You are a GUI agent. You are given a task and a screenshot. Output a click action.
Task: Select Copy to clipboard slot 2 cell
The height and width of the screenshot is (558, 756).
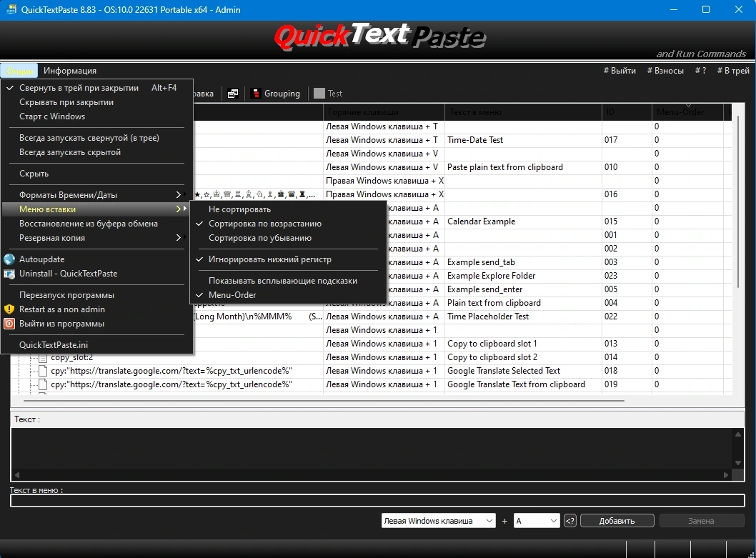[x=523, y=357]
